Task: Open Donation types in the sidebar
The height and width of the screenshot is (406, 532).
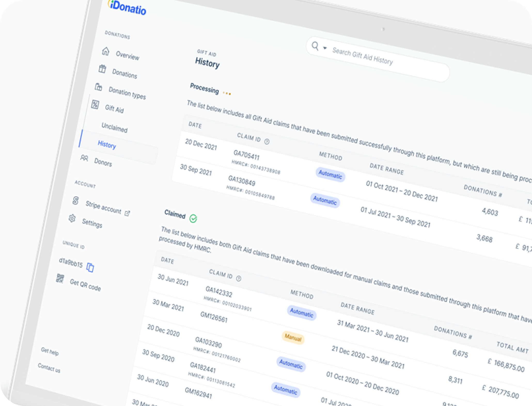Action: 127,93
